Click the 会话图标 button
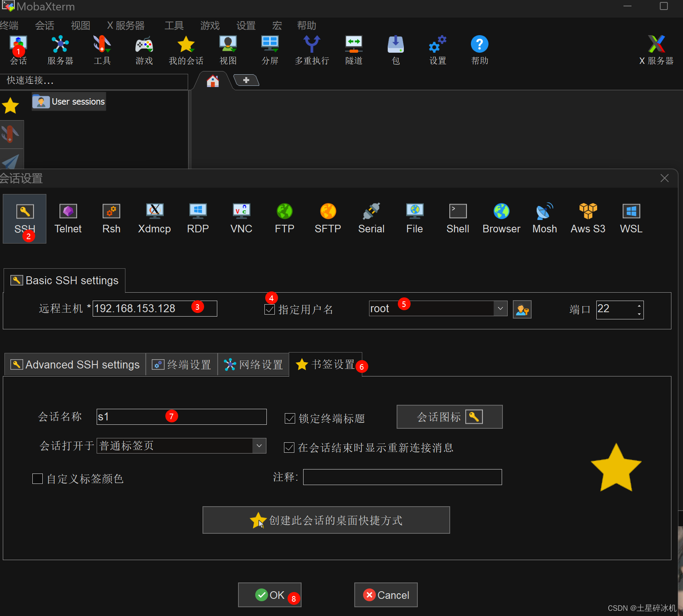Viewport: 683px width, 616px height. pos(450,417)
